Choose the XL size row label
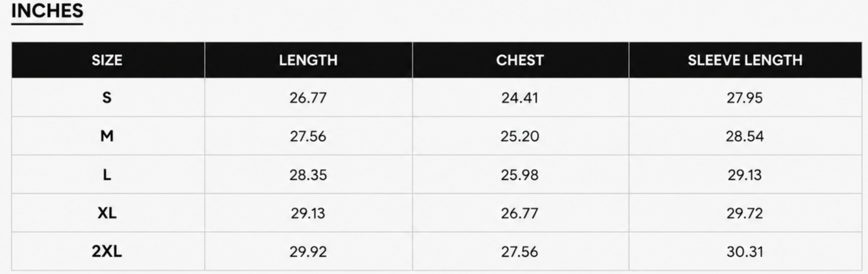 point(107,213)
